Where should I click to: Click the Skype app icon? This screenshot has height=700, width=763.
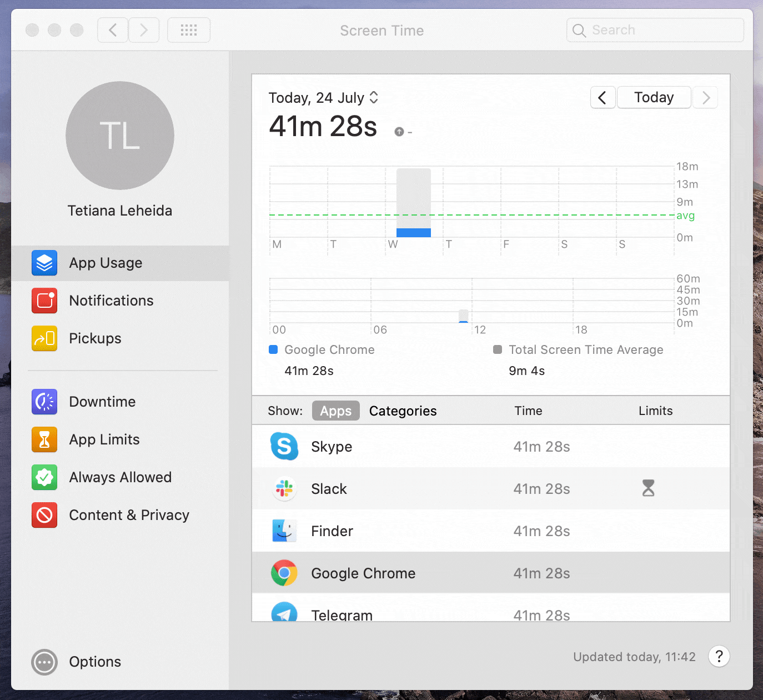pos(284,446)
